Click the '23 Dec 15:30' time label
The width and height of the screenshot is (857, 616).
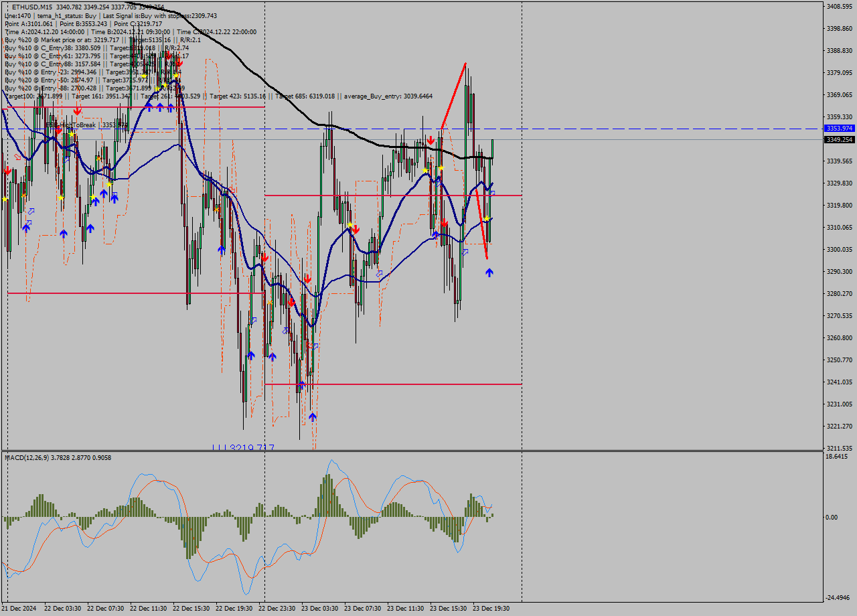pos(449,609)
